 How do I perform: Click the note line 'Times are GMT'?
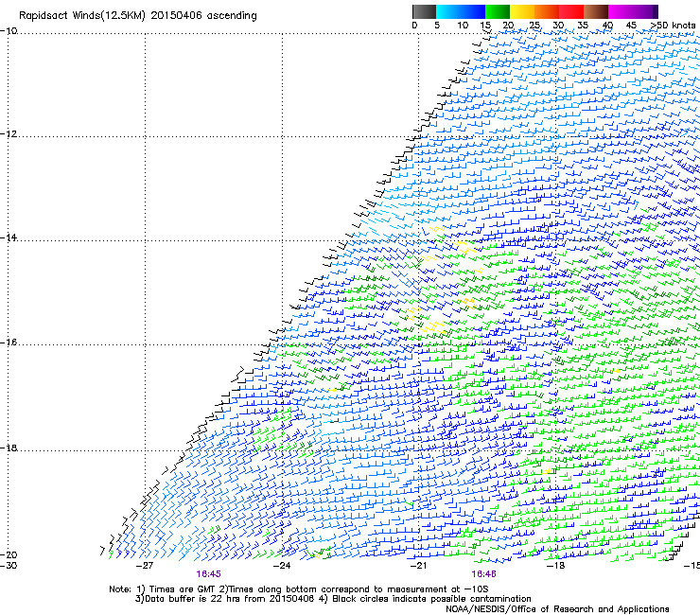pos(182,589)
